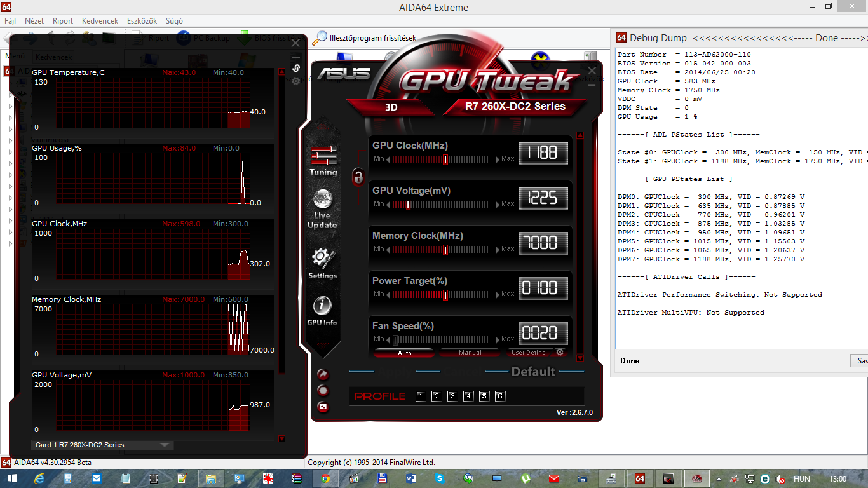
Task: Click the Power Target value field 0100
Action: point(543,288)
